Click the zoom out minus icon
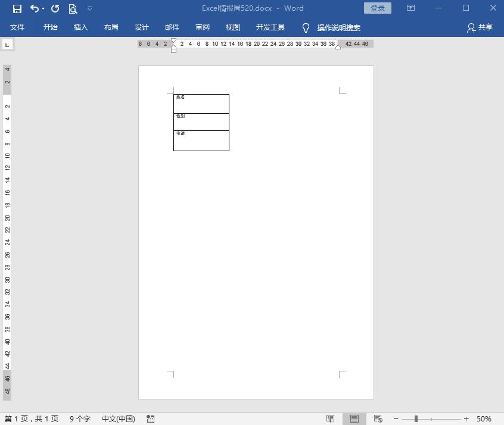Viewport: 504px width, 425px height. point(396,419)
